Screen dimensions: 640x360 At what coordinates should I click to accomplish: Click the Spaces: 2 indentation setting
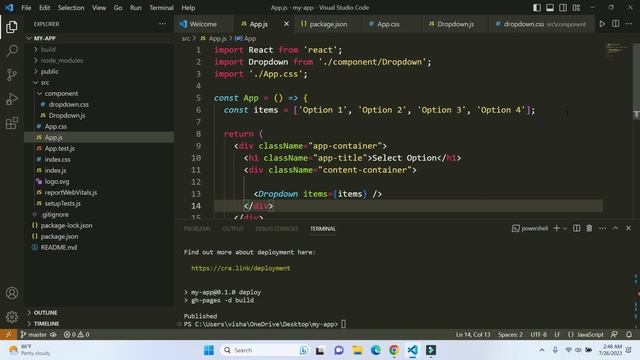tap(510, 334)
